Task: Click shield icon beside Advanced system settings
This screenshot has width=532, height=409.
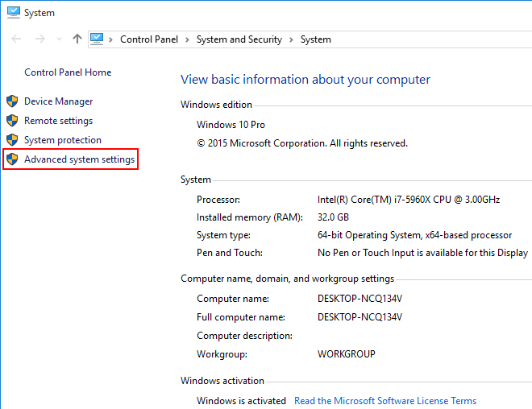Action: (x=12, y=159)
